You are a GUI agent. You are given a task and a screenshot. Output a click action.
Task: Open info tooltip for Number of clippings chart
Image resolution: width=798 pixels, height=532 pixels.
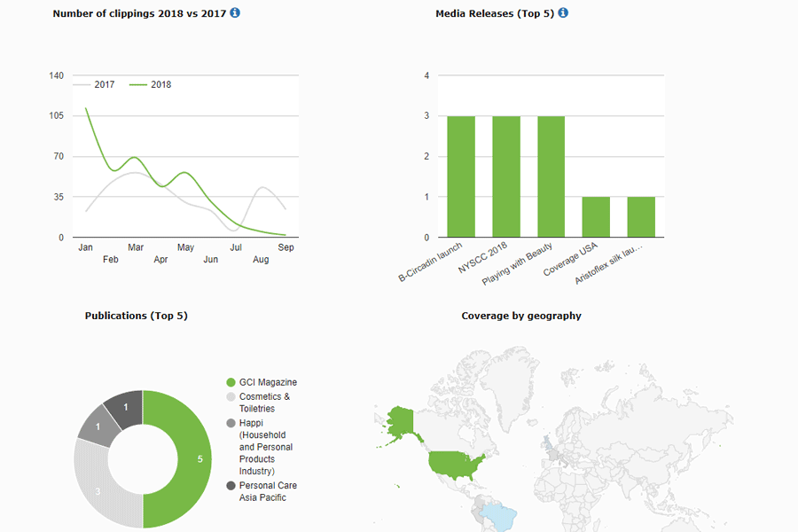click(233, 13)
